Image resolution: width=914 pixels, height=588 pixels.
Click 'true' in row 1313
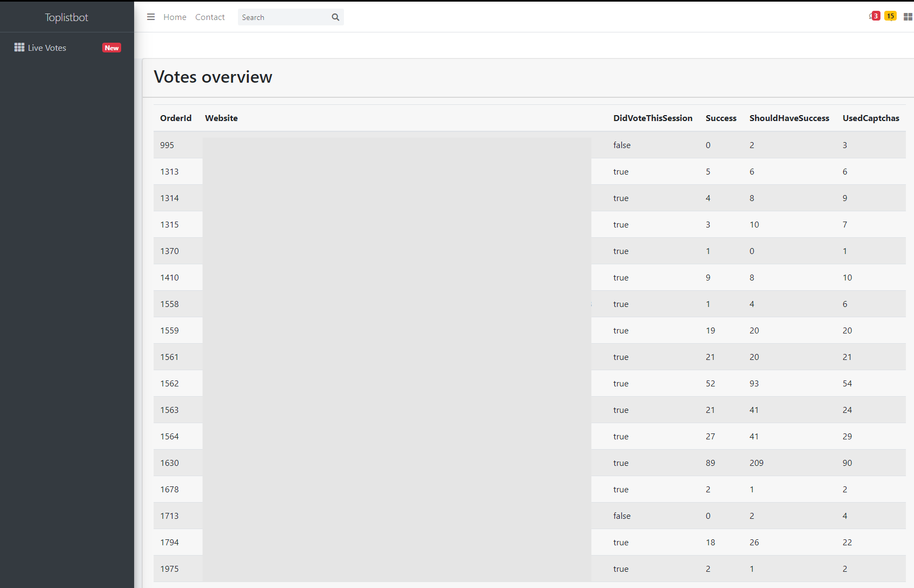pos(621,172)
